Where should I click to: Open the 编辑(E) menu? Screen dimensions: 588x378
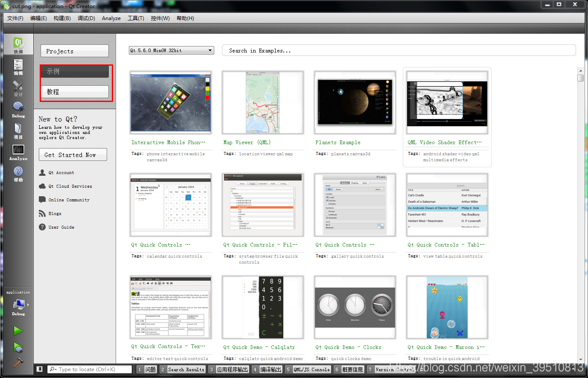(38, 18)
